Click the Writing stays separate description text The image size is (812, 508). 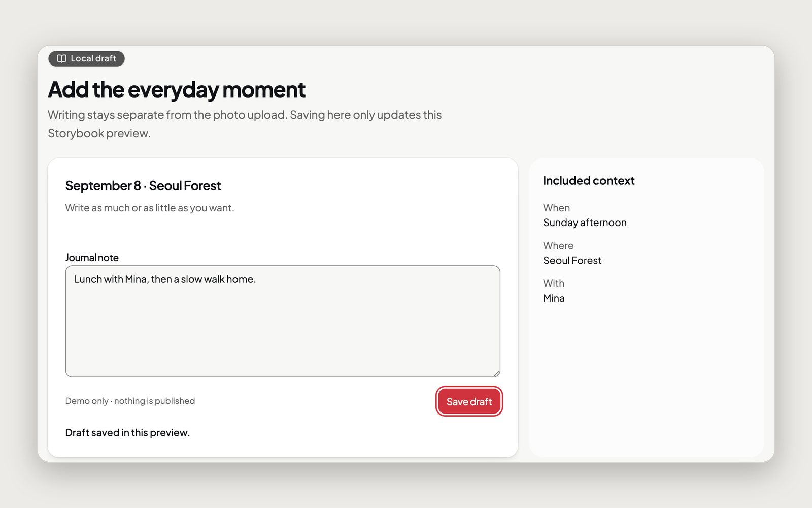(x=245, y=124)
